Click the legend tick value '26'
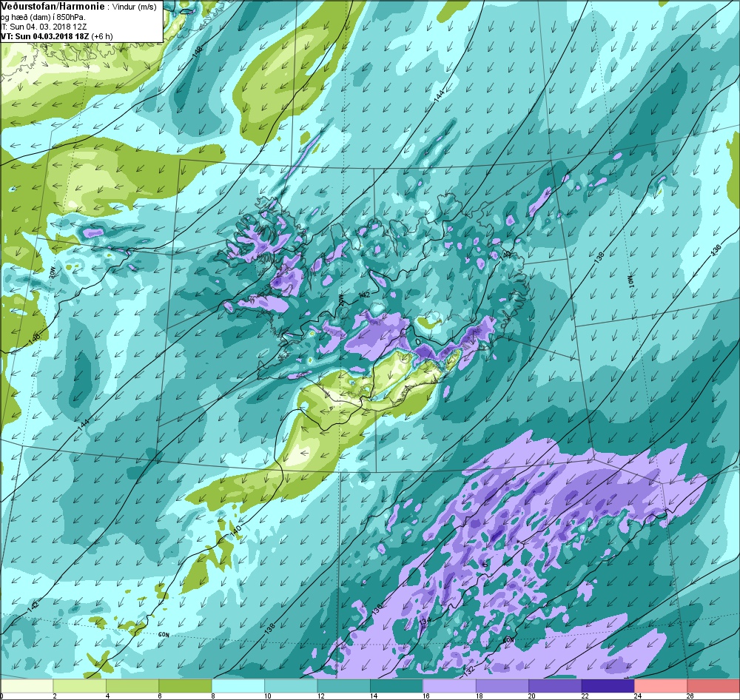The image size is (740, 700). click(x=690, y=696)
